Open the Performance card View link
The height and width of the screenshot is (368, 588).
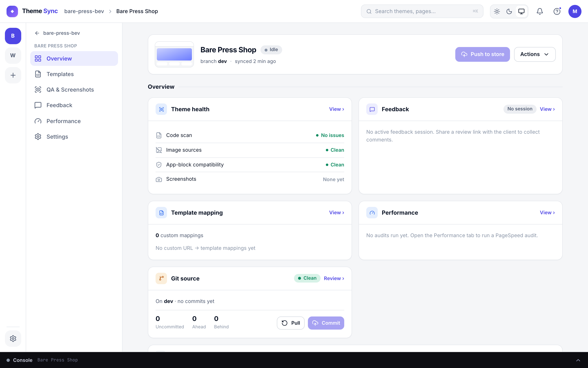pos(547,213)
